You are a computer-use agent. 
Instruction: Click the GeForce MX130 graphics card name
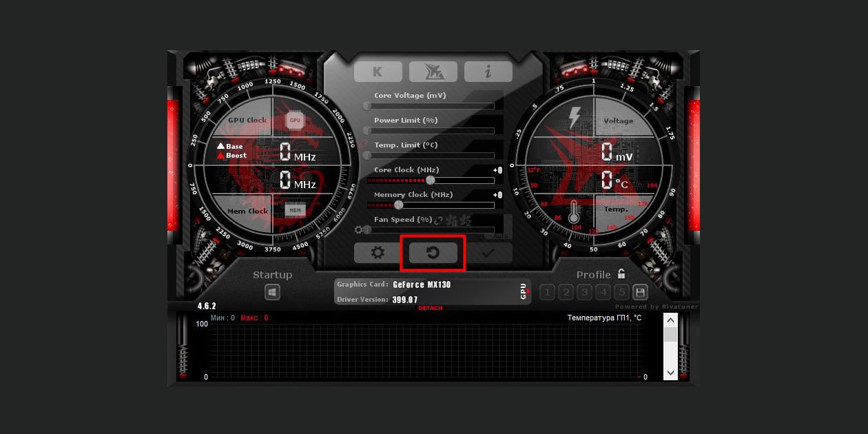coord(422,285)
